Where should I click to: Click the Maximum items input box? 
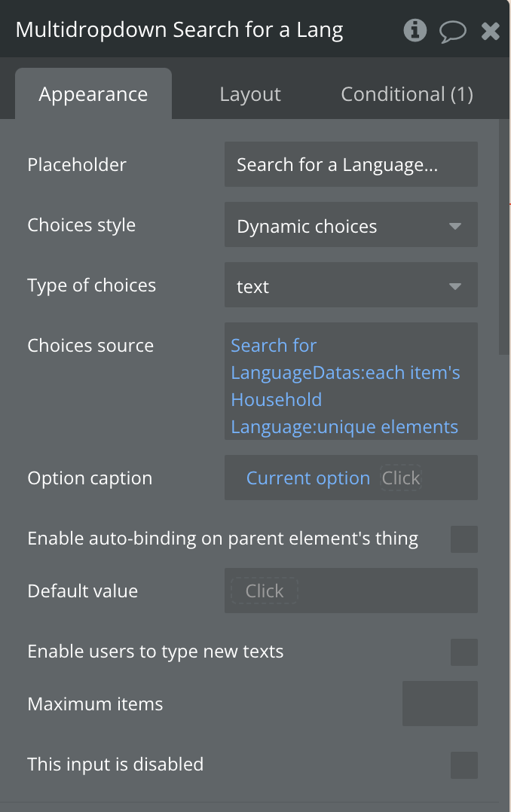pyautogui.click(x=439, y=704)
